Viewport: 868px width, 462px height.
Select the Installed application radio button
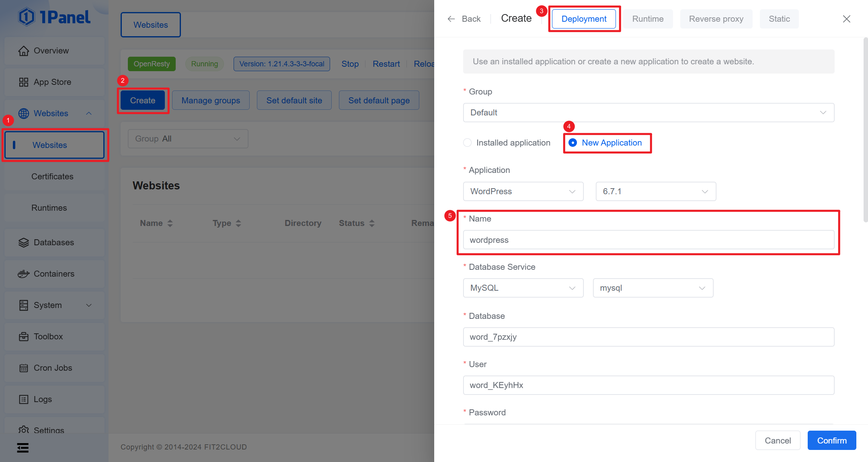point(467,143)
